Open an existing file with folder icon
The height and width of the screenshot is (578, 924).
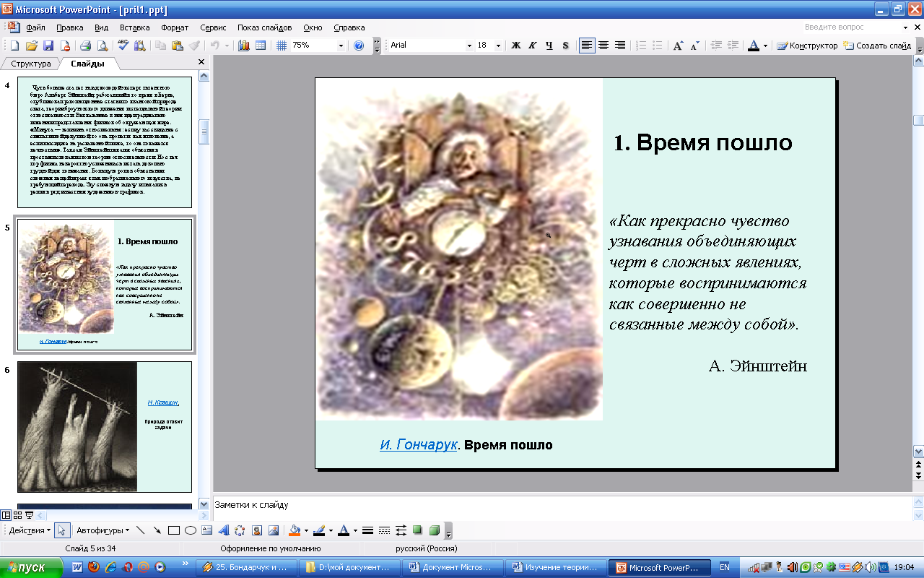32,46
